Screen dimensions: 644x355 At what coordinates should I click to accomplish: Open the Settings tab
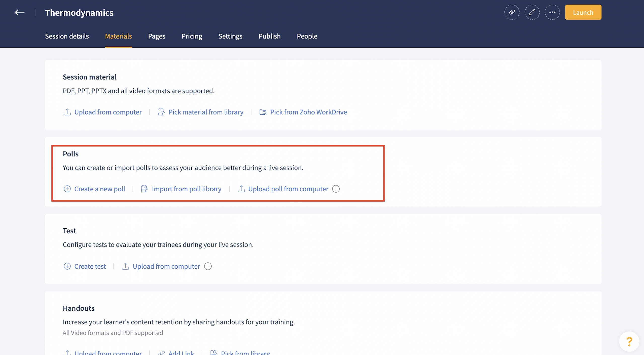[230, 36]
